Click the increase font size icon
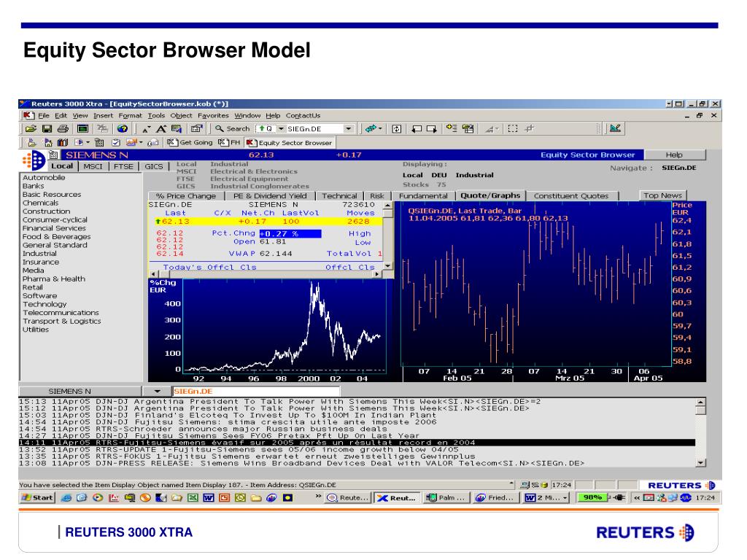Viewport: 747px width, 560px height. pos(161,128)
